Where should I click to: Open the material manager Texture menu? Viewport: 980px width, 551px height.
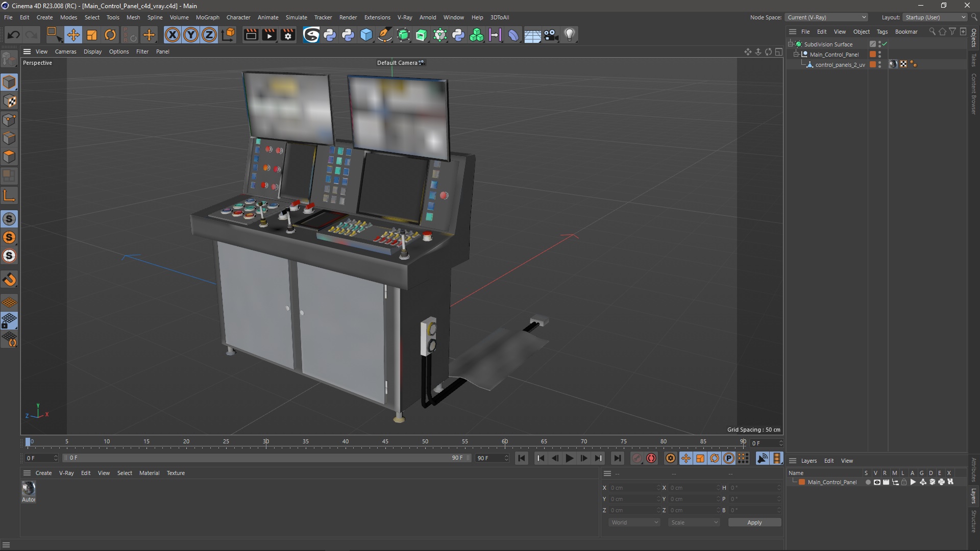click(176, 473)
